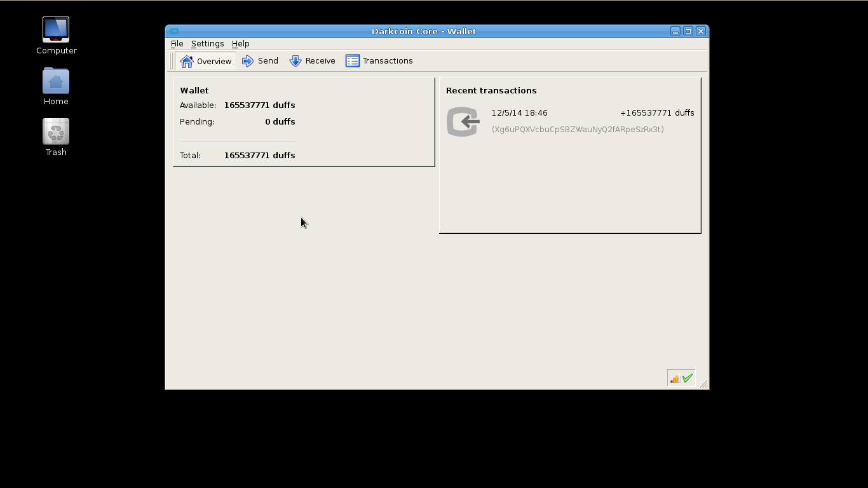Open the Computer desktop icon
Viewport: 868px width, 488px height.
pyautogui.click(x=56, y=36)
